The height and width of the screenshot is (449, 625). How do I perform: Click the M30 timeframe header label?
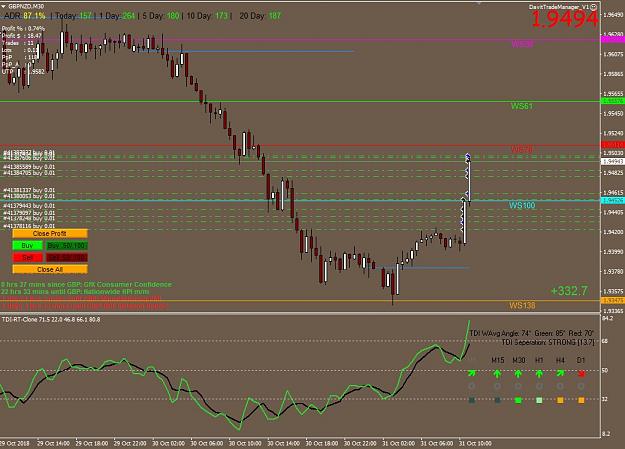pyautogui.click(x=519, y=360)
